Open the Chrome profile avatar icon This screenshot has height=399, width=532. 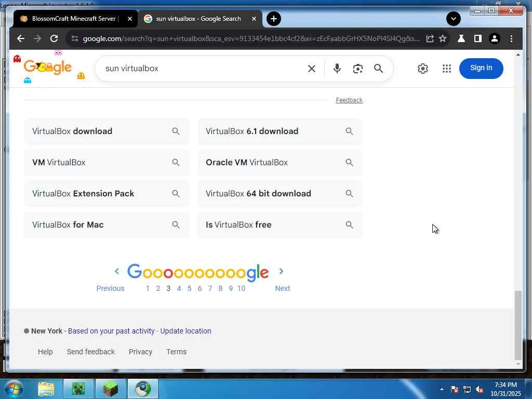click(x=495, y=38)
